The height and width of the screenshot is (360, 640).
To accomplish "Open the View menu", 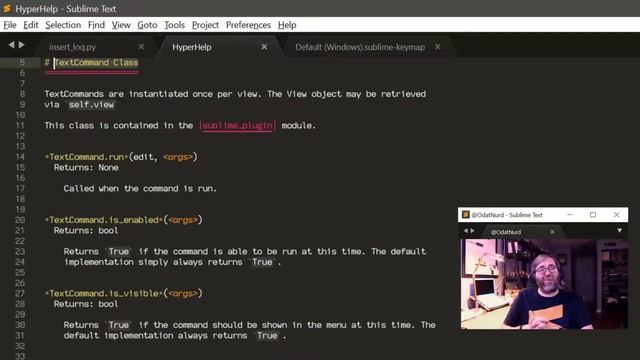I will tap(121, 25).
